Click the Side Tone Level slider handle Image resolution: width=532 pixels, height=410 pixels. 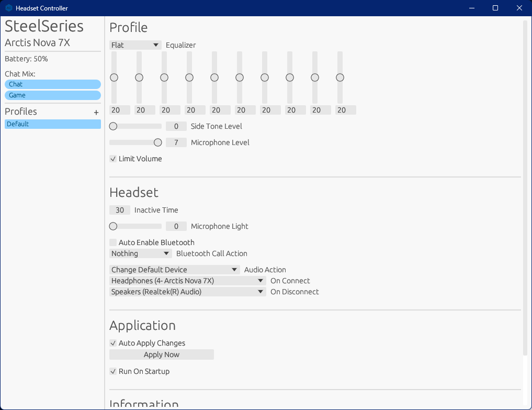click(x=113, y=126)
